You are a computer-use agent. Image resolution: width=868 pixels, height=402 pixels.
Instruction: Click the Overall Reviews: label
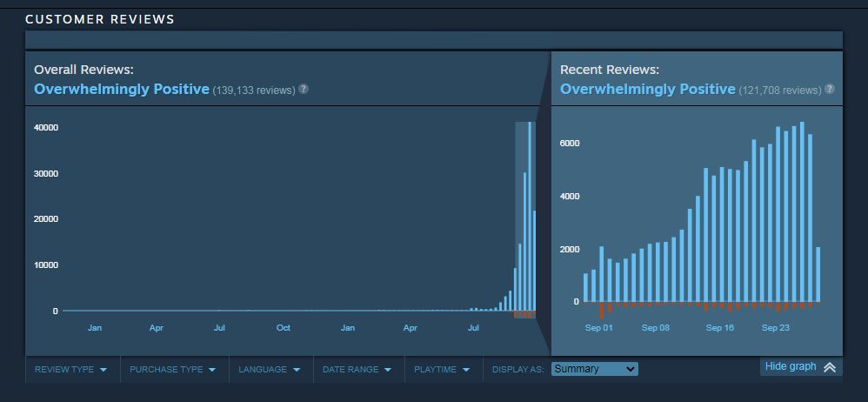coord(84,70)
